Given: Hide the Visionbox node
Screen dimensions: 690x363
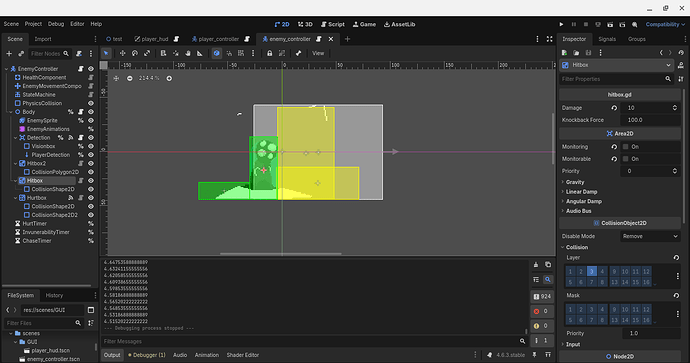Looking at the screenshot, I should (x=91, y=146).
